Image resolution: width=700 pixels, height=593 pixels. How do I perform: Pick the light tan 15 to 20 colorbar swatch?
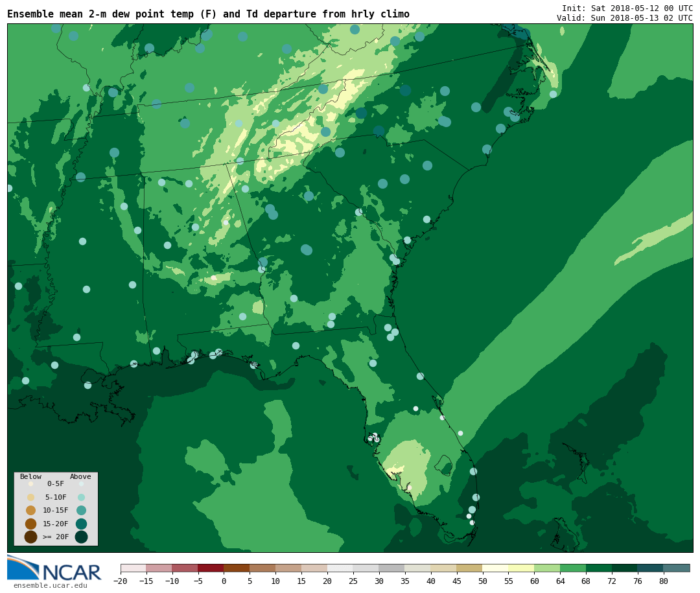315,568
